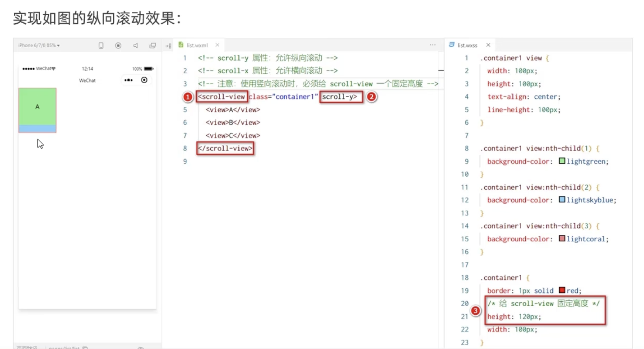The width and height of the screenshot is (644, 349).
Task: Click the scroll-x comment on wxml line 2
Action: 268,71
